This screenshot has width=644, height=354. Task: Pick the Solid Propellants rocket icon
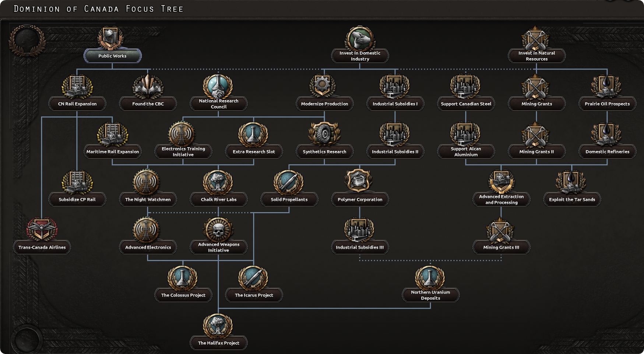[x=289, y=183]
